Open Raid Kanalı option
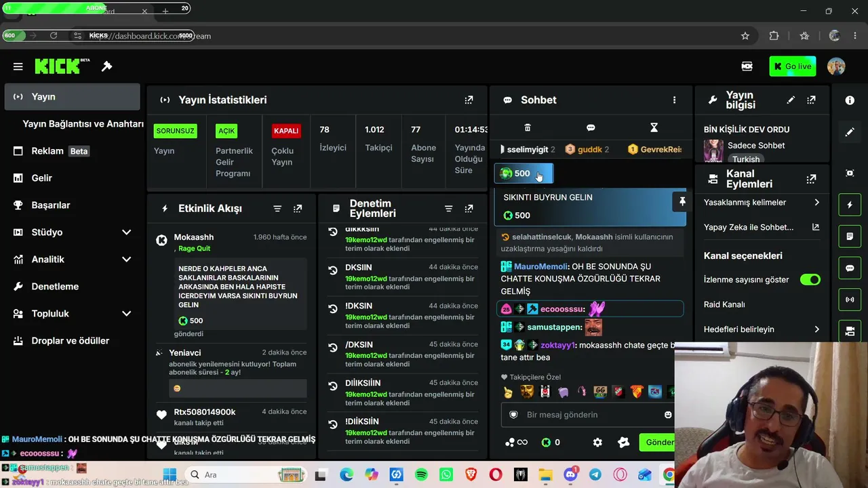 coord(724,305)
